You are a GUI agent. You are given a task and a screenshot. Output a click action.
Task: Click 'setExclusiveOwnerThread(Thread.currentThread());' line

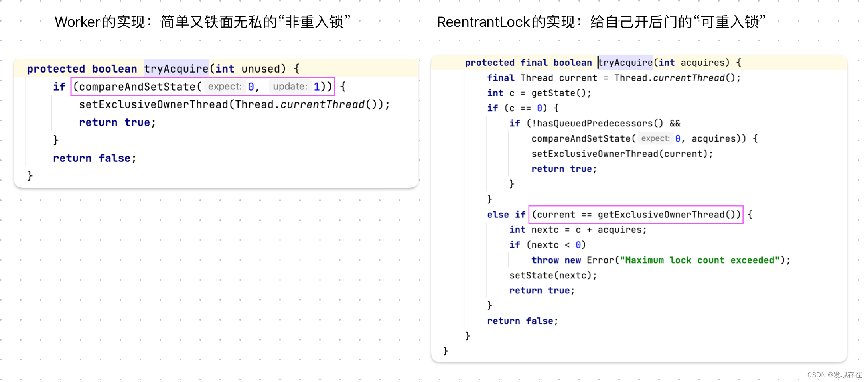pos(235,104)
